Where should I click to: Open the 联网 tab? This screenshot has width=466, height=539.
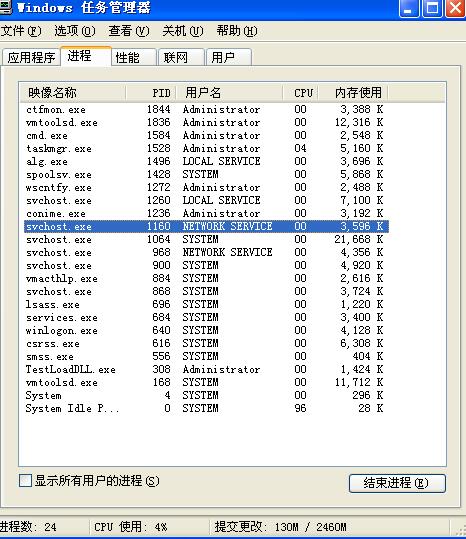(181, 57)
